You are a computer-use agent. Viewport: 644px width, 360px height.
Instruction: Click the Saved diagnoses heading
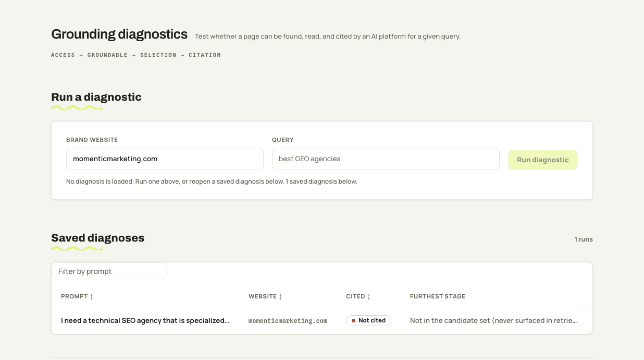tap(97, 238)
